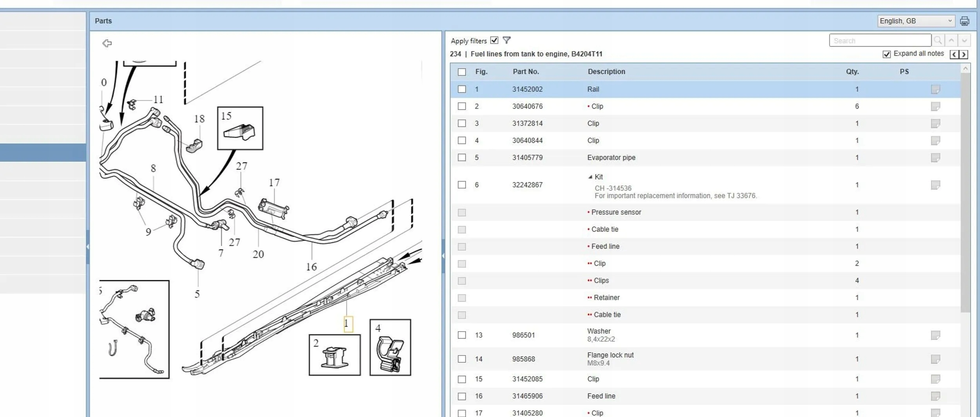980x417 pixels.
Task: Open note icon for part 31372814
Action: pyautogui.click(x=935, y=124)
